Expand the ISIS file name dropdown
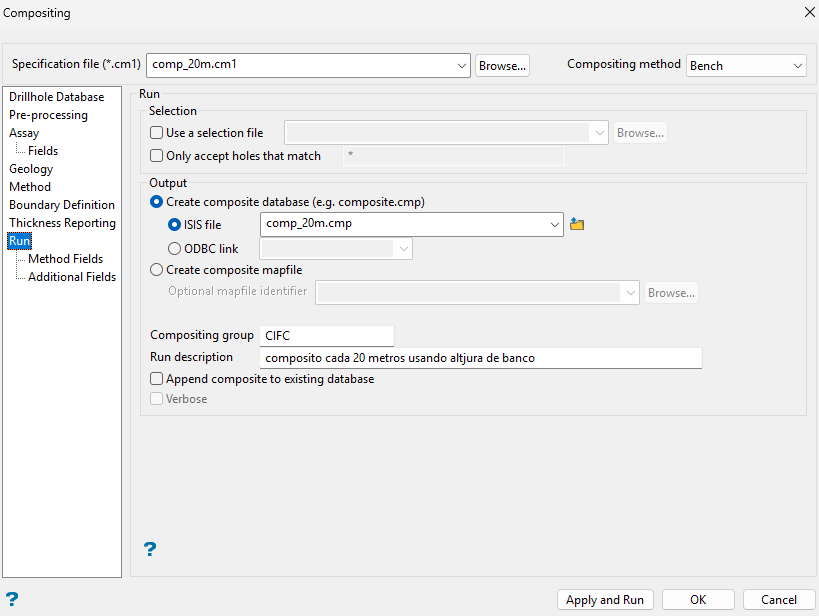This screenshot has width=819, height=616. coord(554,225)
